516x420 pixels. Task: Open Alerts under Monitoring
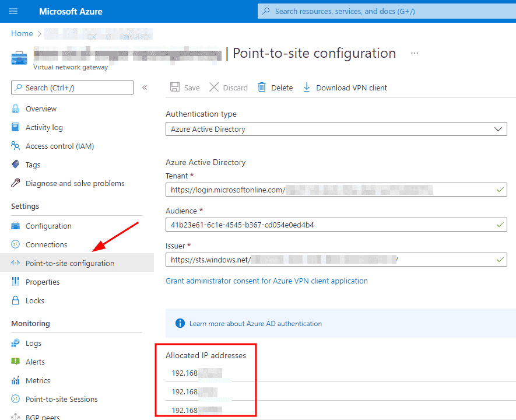tap(35, 362)
